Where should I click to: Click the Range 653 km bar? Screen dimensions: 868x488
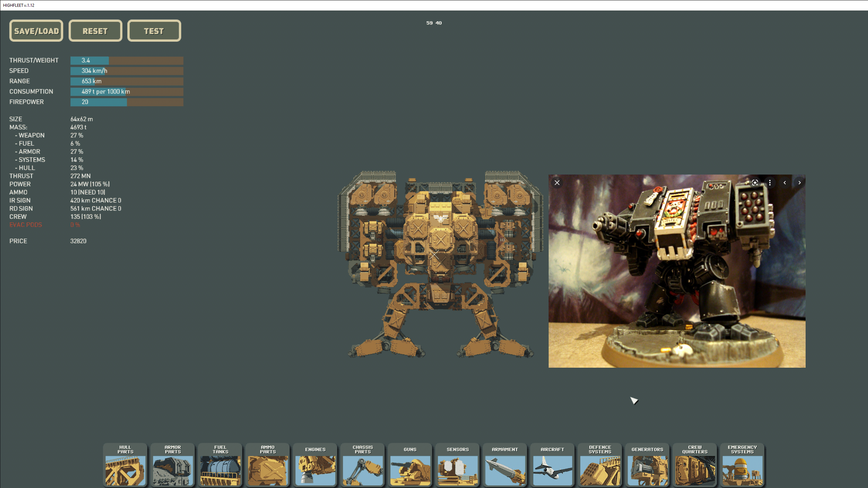tap(127, 81)
